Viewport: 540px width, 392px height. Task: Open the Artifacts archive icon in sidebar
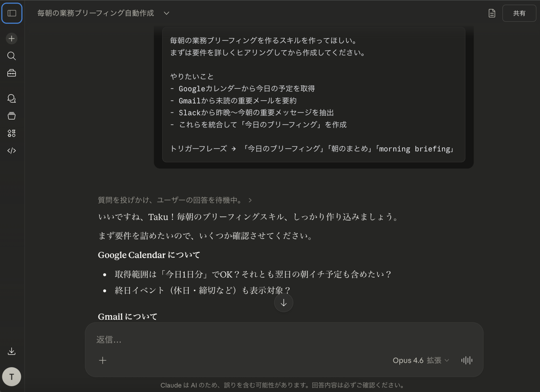12,116
